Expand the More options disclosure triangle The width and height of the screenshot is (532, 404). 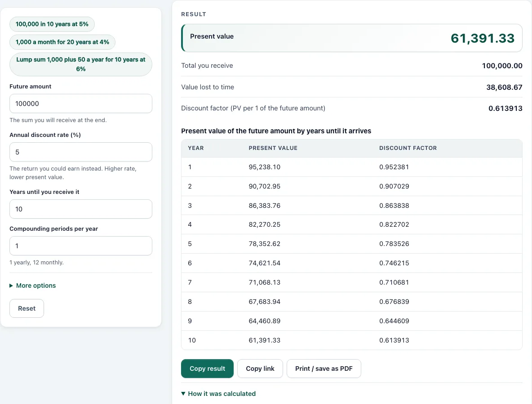point(11,285)
